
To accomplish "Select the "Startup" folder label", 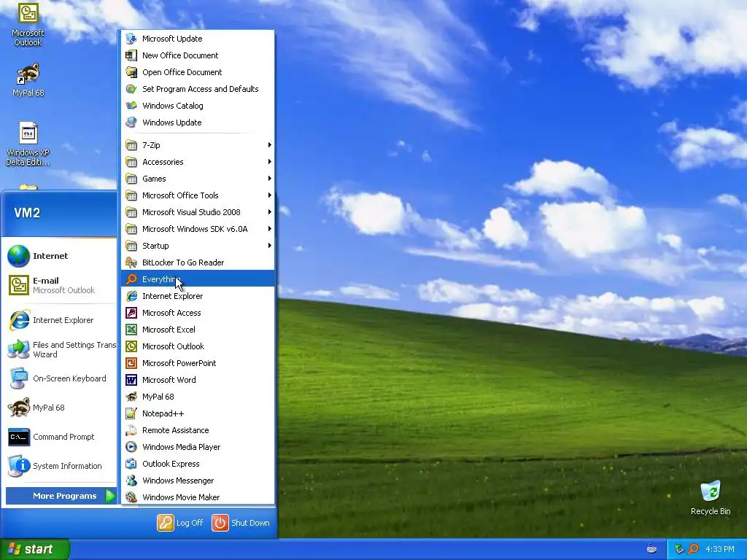I will click(x=155, y=246).
